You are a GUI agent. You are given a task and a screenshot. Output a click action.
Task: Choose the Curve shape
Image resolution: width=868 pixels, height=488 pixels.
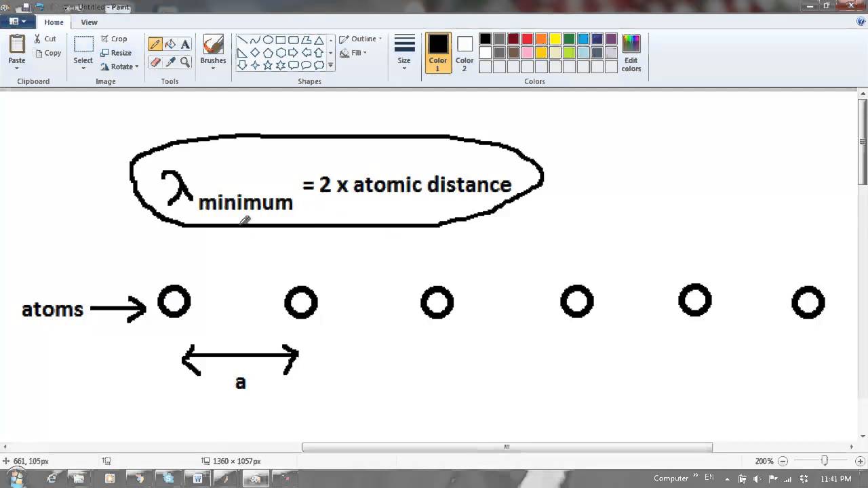coord(255,40)
